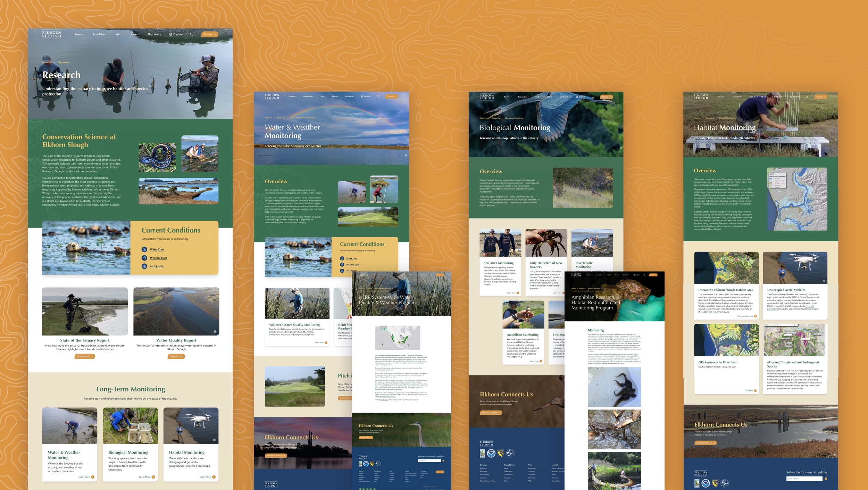Viewport: 868px width, 490px height.
Task: Click the Learn More arrow icon on Habitat Monitoring card
Action: coord(214,477)
